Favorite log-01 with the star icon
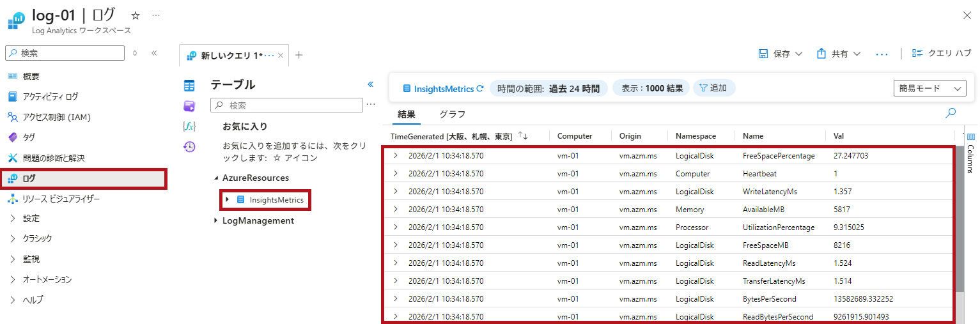The height and width of the screenshot is (324, 980). point(136,15)
